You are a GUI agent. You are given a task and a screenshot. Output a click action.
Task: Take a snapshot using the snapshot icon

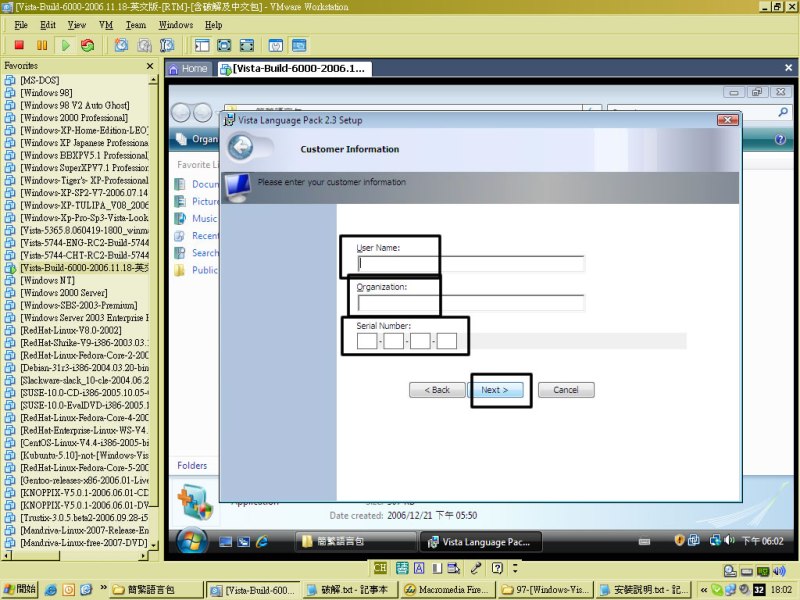pos(121,45)
